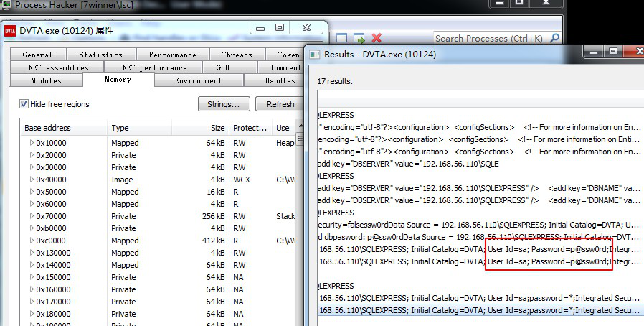Click the memory list scroll-up arrow
644x326 pixels.
point(300,126)
